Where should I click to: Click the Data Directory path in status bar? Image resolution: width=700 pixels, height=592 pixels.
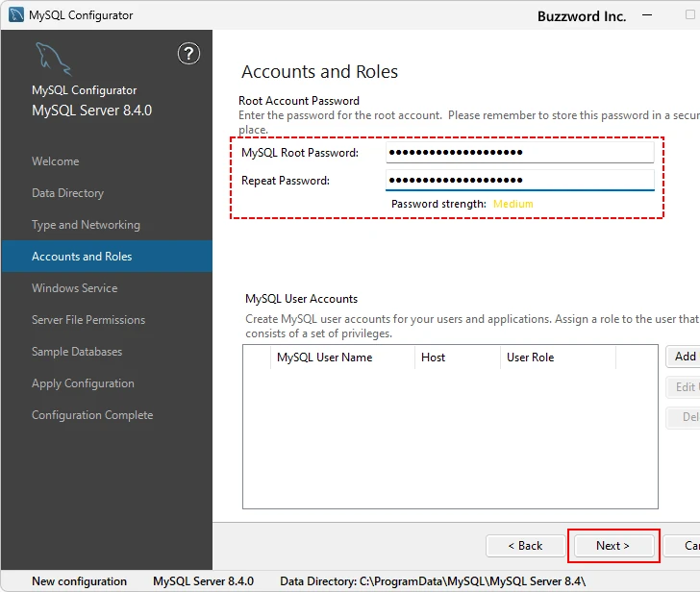tap(433, 581)
